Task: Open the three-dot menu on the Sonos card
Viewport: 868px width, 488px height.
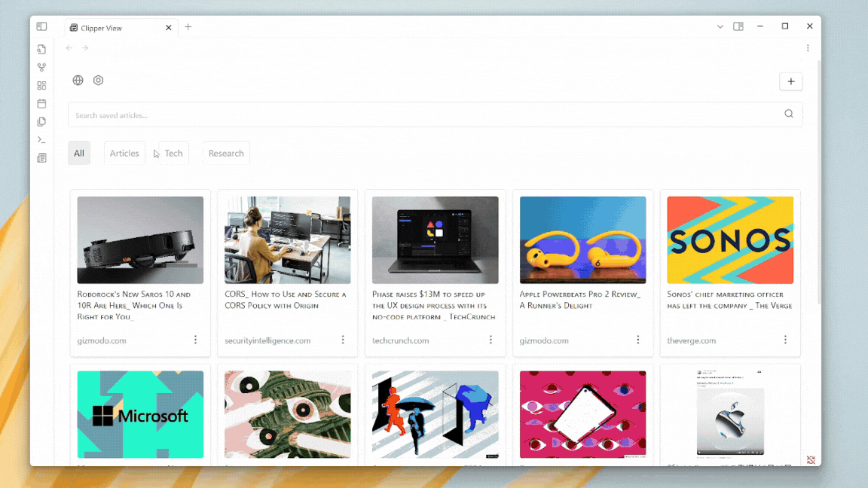Action: coord(785,340)
